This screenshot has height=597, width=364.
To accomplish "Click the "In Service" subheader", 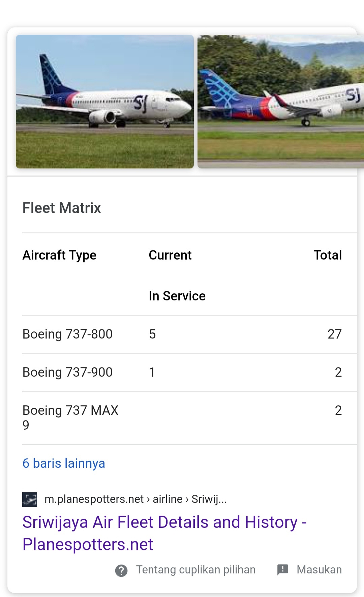I will point(177,296).
